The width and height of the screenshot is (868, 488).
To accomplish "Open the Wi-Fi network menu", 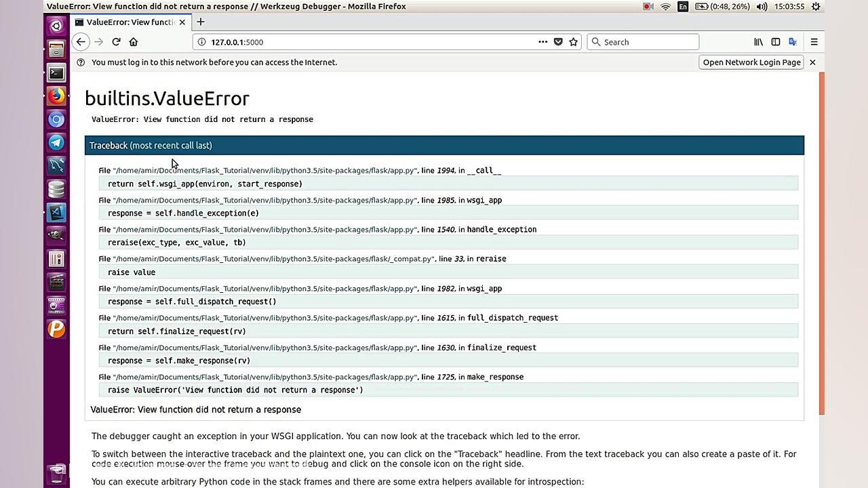I will [x=665, y=7].
